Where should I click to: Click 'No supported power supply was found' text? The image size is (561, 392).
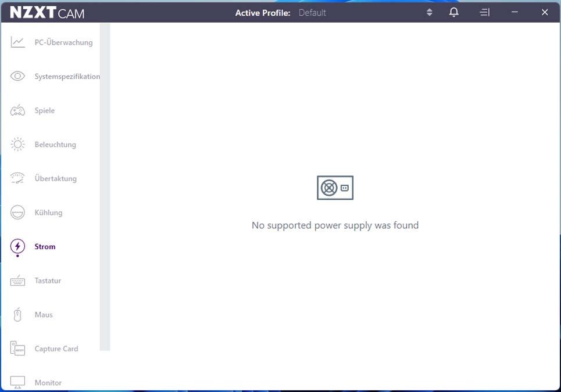pyautogui.click(x=335, y=225)
